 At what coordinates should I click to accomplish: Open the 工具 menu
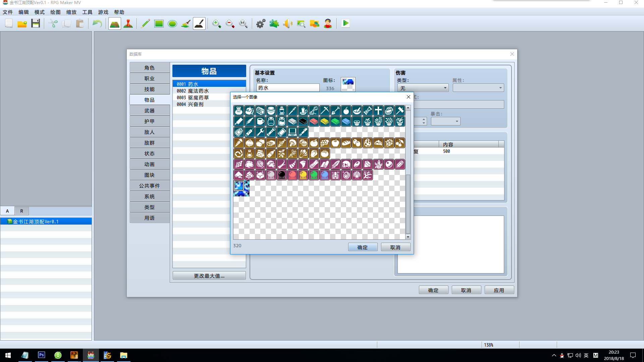[x=87, y=12]
